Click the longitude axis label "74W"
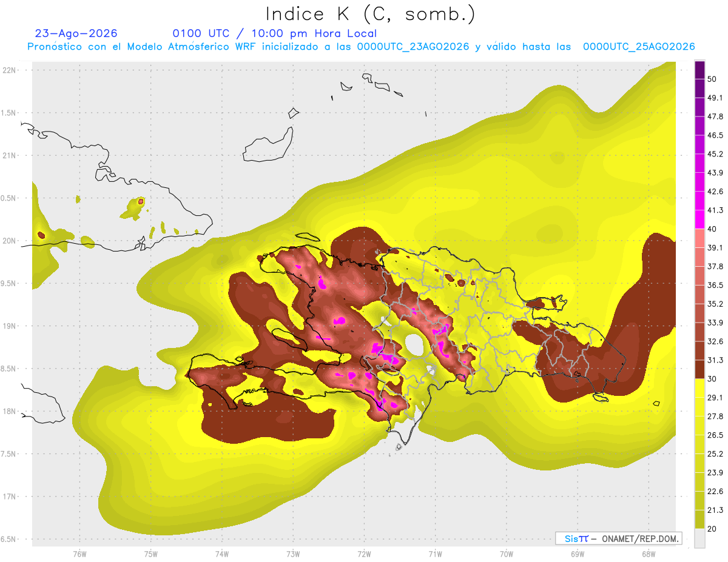Viewport: 728px width, 562px height. point(221,554)
